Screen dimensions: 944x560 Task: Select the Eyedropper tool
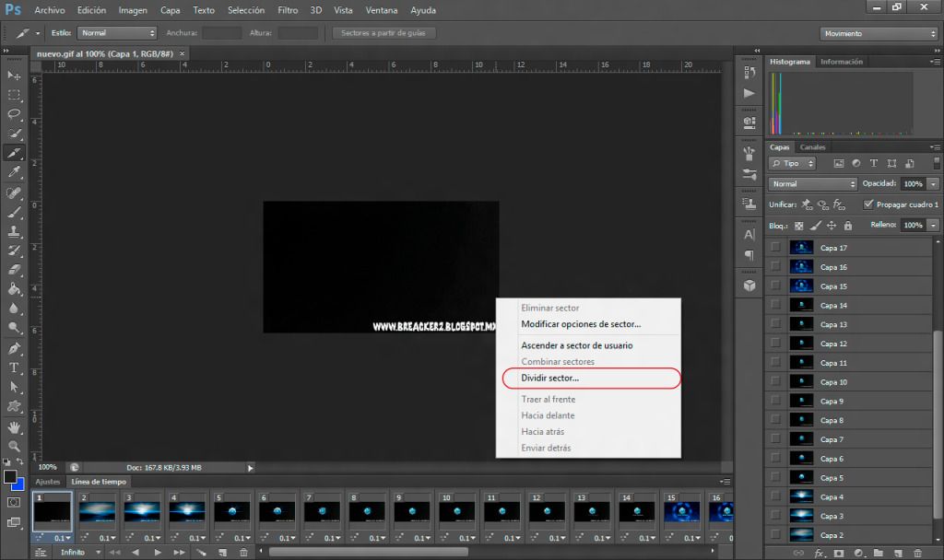click(14, 172)
